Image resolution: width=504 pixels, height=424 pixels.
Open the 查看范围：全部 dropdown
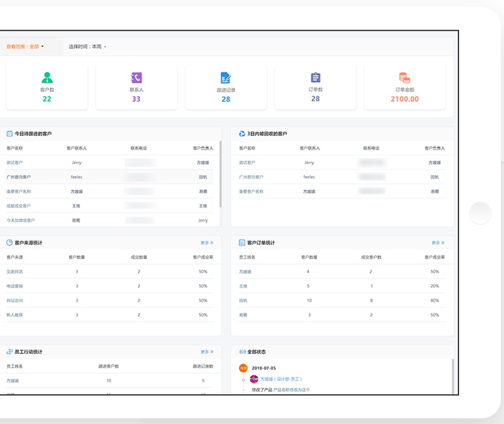(25, 47)
